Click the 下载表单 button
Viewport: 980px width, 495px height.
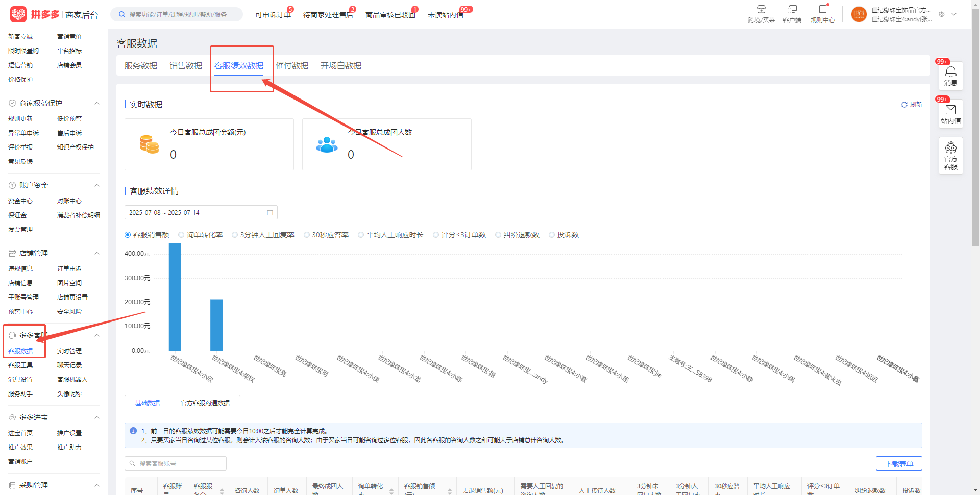pos(898,463)
